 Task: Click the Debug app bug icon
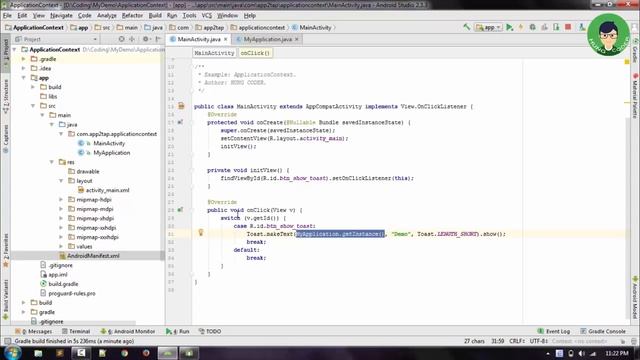[x=533, y=27]
